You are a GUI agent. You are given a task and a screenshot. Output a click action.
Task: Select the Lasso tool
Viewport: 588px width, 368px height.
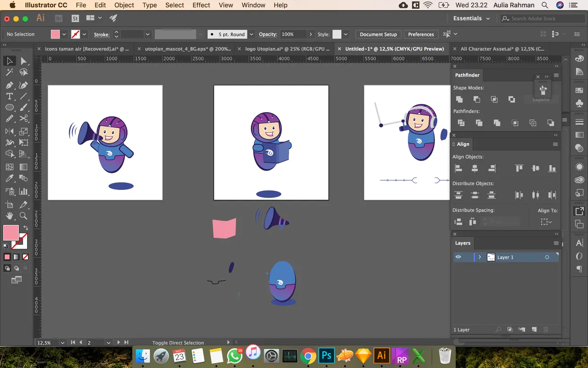(x=23, y=73)
